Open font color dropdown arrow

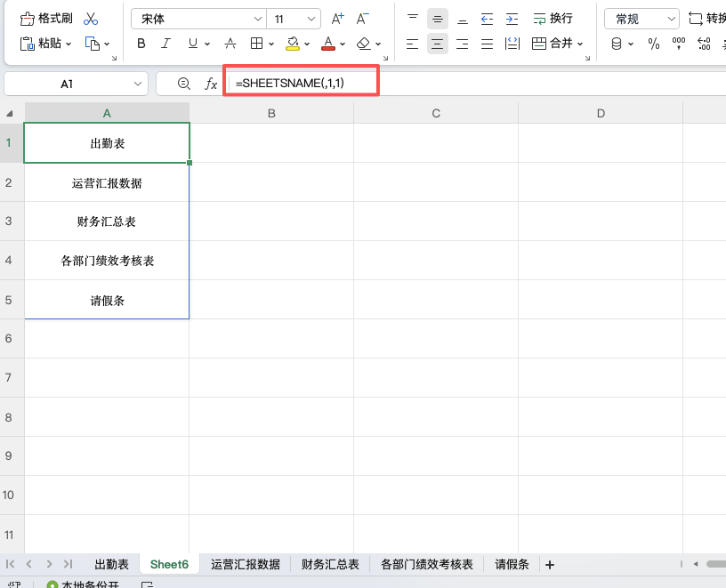point(343,44)
